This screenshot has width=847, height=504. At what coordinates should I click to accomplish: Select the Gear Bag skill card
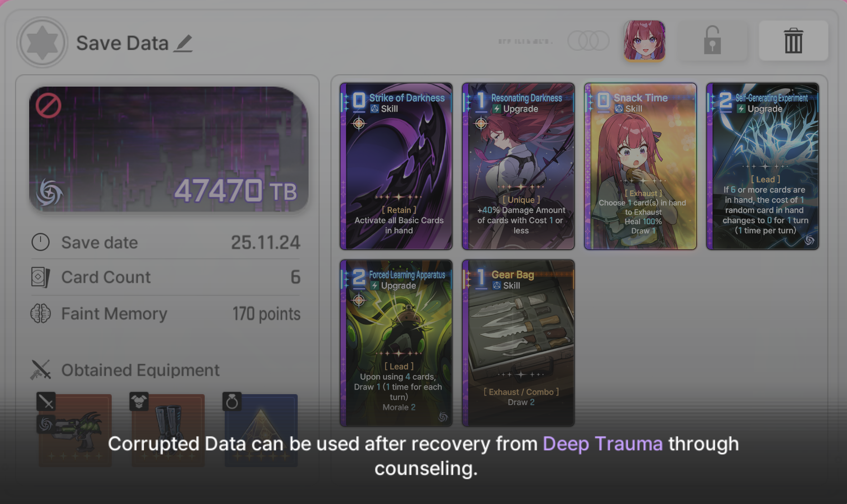[518, 343]
